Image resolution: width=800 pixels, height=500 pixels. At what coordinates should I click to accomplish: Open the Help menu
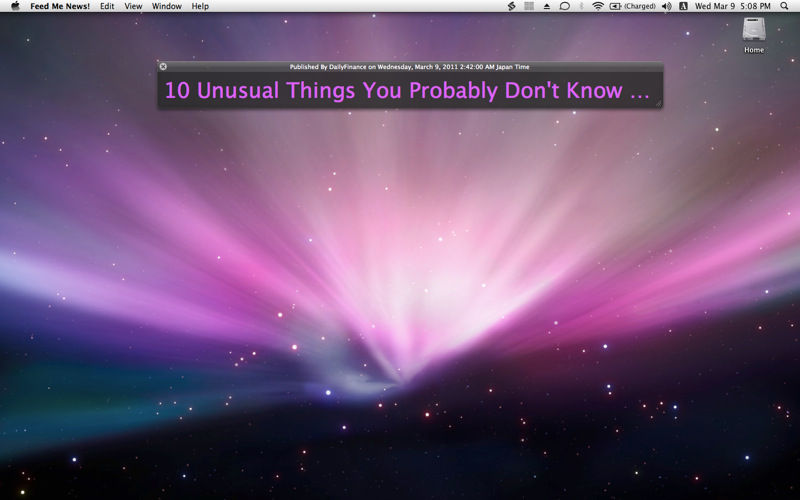pos(200,6)
